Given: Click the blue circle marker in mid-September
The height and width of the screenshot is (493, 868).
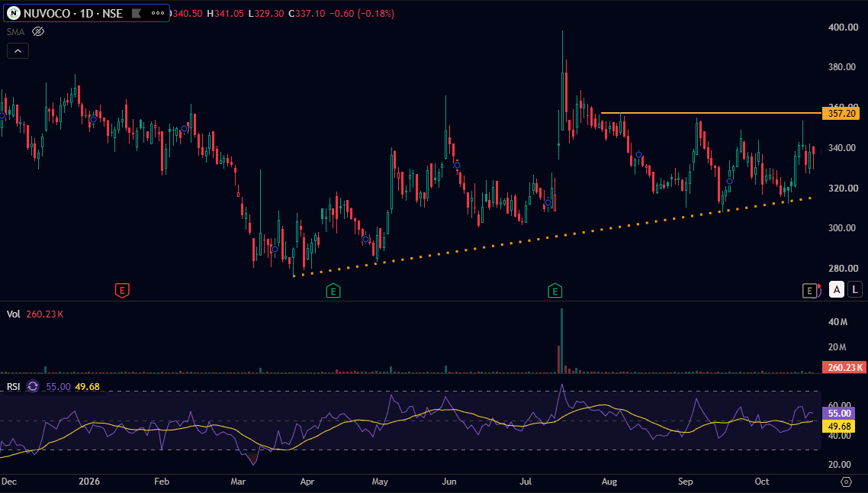Looking at the screenshot, I should tap(730, 181).
